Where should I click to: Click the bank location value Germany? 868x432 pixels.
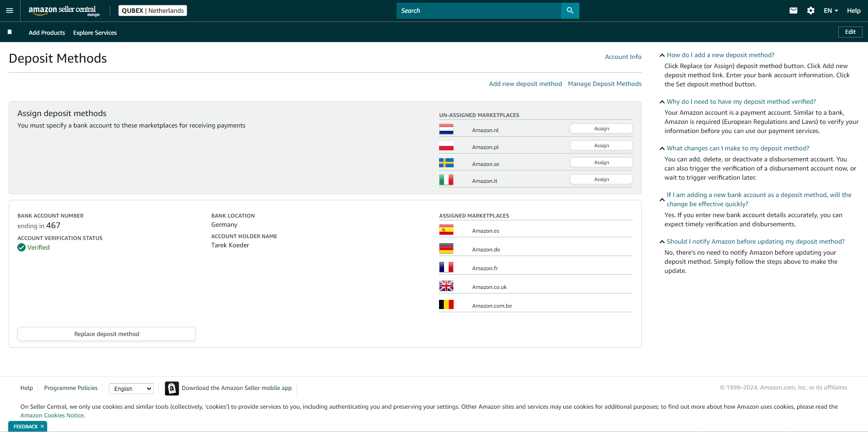(x=224, y=225)
